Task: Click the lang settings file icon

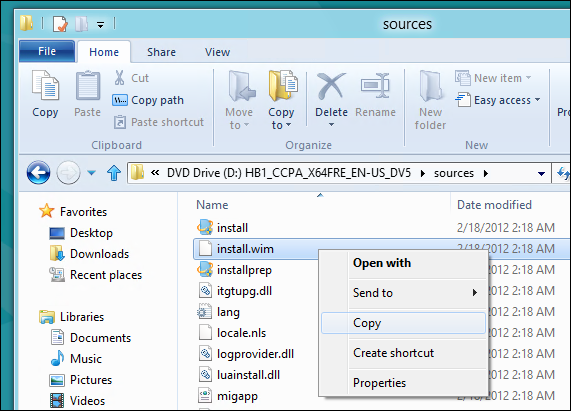Action: click(x=204, y=312)
